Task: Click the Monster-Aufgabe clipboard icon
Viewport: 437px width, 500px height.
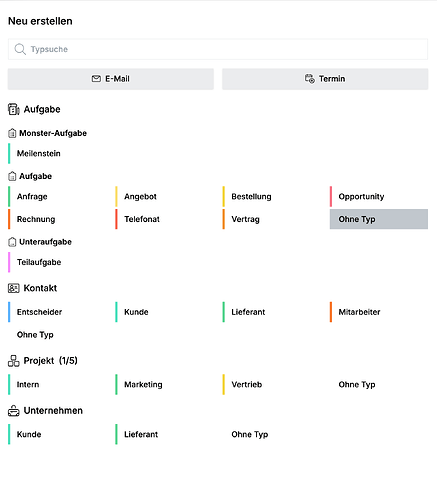Action: pos(12,133)
